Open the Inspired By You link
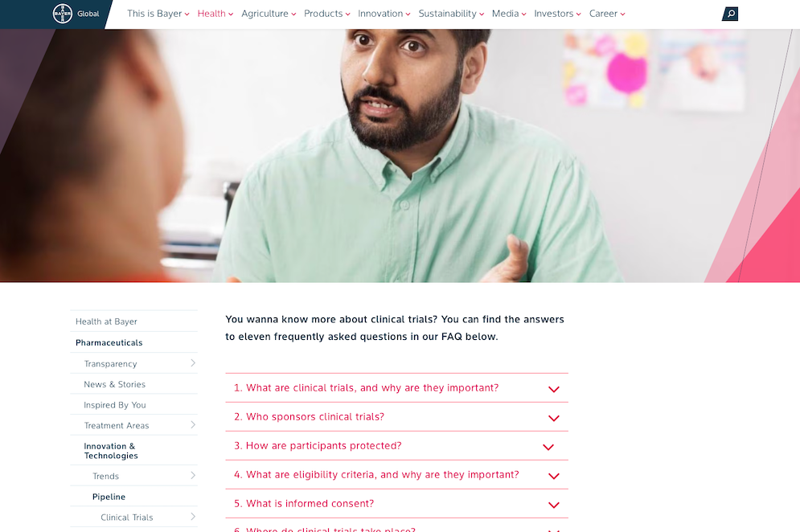This screenshot has height=532, width=800. [x=115, y=405]
